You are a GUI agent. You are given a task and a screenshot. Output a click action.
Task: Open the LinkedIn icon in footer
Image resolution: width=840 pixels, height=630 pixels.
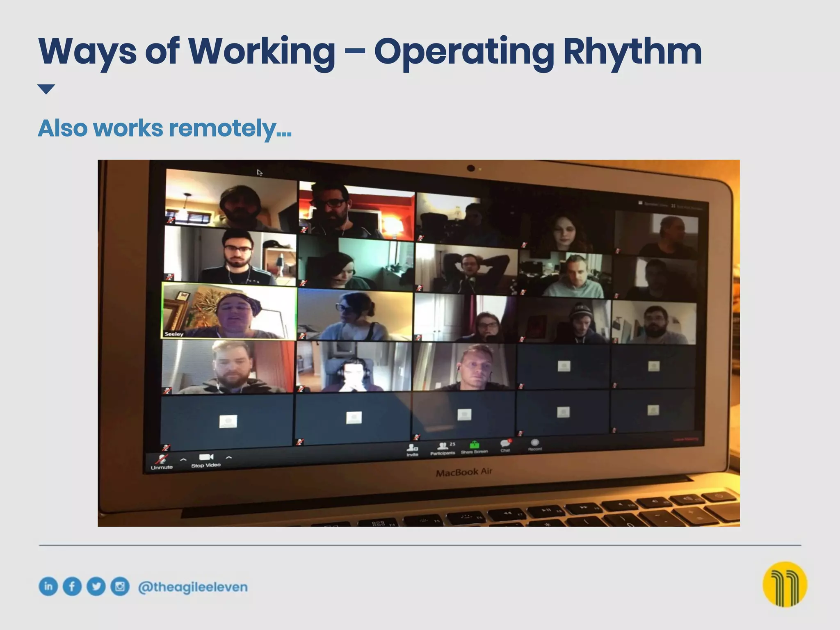[48, 586]
